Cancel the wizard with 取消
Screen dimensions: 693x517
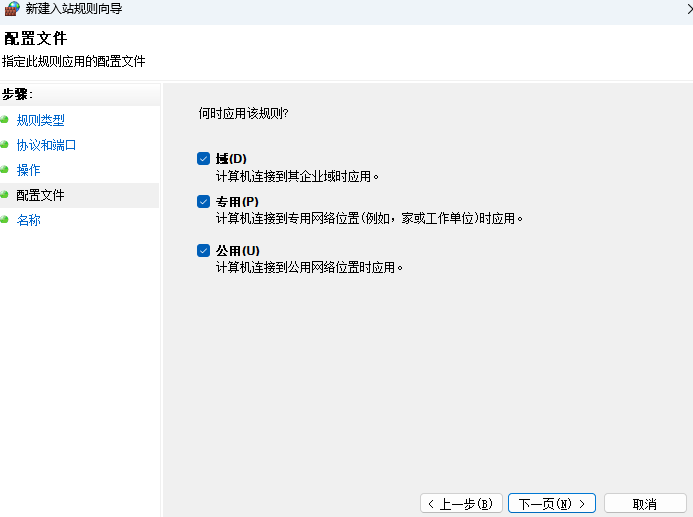point(645,503)
